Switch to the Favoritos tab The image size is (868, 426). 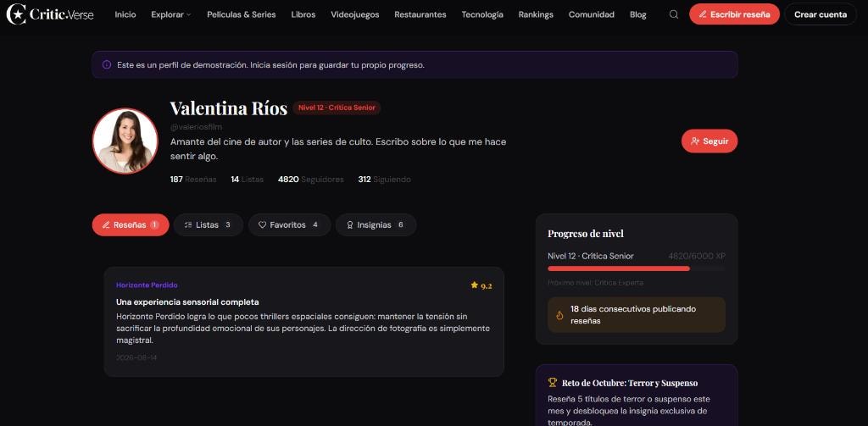290,225
